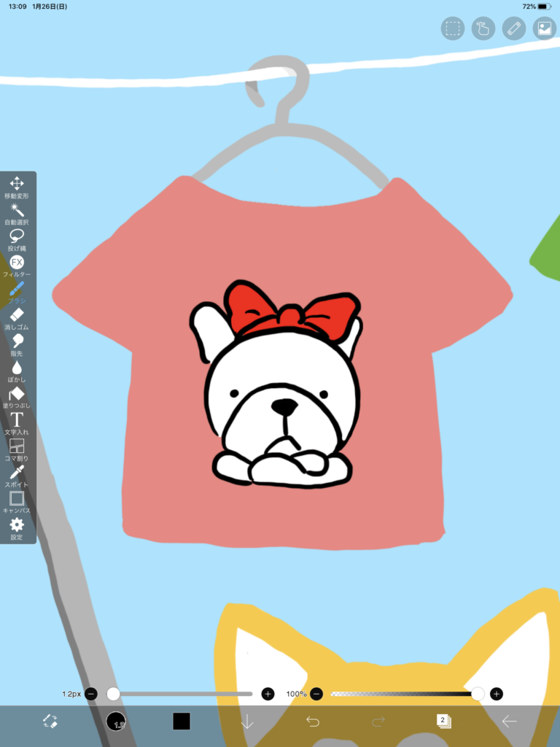Image resolution: width=560 pixels, height=747 pixels.
Task: Collapse toolbars with the down arrow
Action: [247, 721]
